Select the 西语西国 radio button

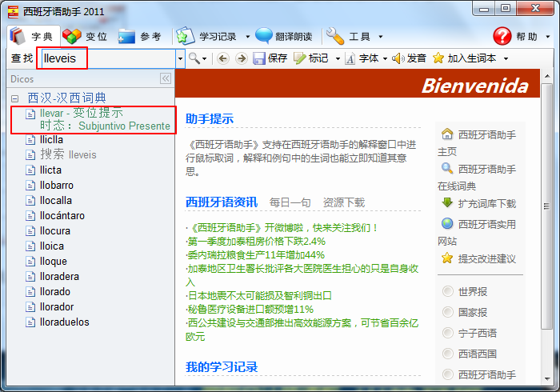point(447,354)
